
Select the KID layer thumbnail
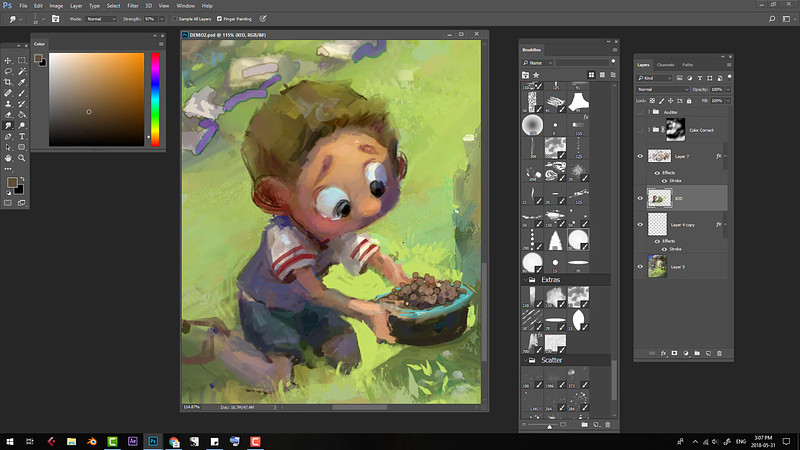657,198
